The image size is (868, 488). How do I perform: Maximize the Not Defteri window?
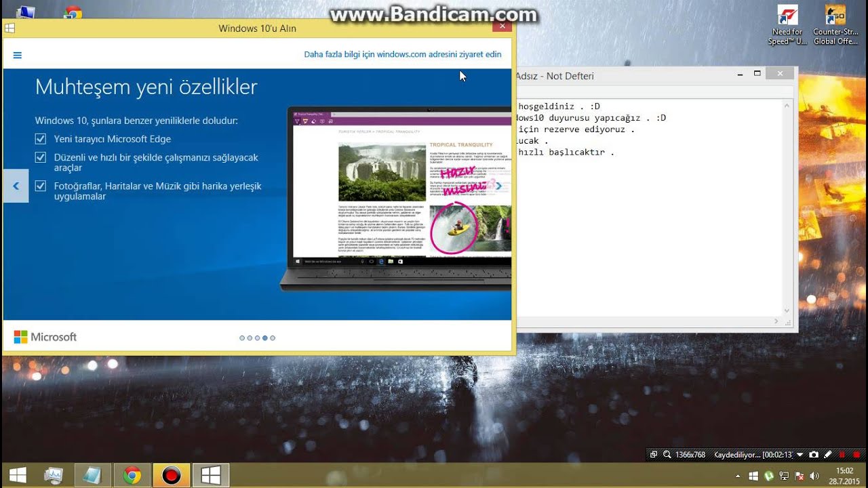coord(757,73)
